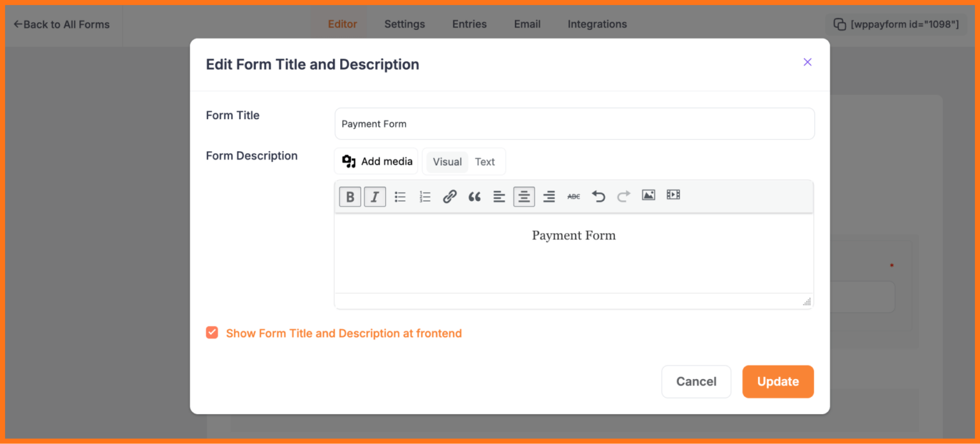Redo the last editor change
The image size is (980, 444).
(623, 196)
